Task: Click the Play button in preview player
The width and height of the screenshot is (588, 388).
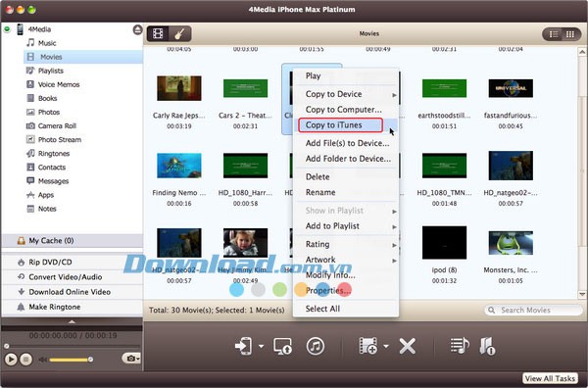Action: point(11,360)
